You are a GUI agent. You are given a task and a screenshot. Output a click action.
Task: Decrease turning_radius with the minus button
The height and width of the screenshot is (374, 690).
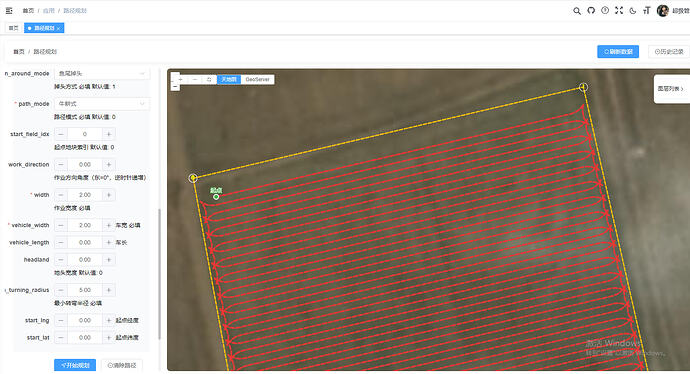click(61, 290)
